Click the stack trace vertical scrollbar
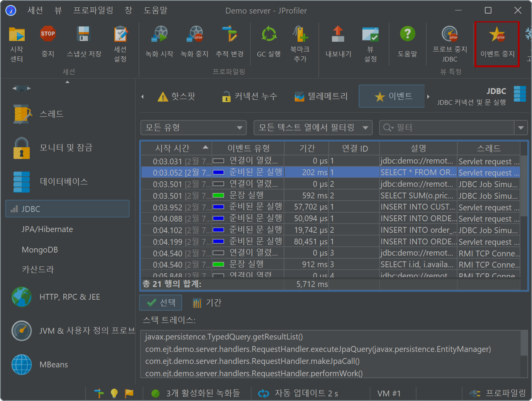The image size is (532, 401). click(524, 343)
